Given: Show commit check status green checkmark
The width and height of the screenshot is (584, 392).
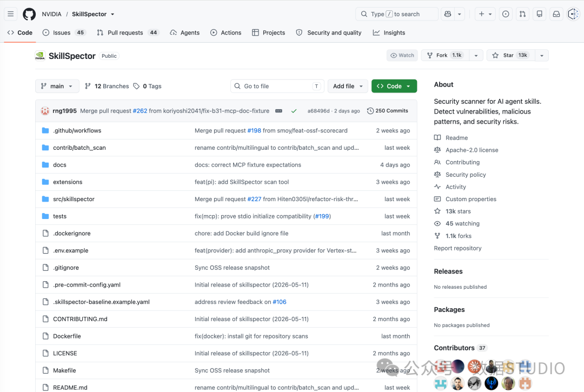Looking at the screenshot, I should point(294,111).
